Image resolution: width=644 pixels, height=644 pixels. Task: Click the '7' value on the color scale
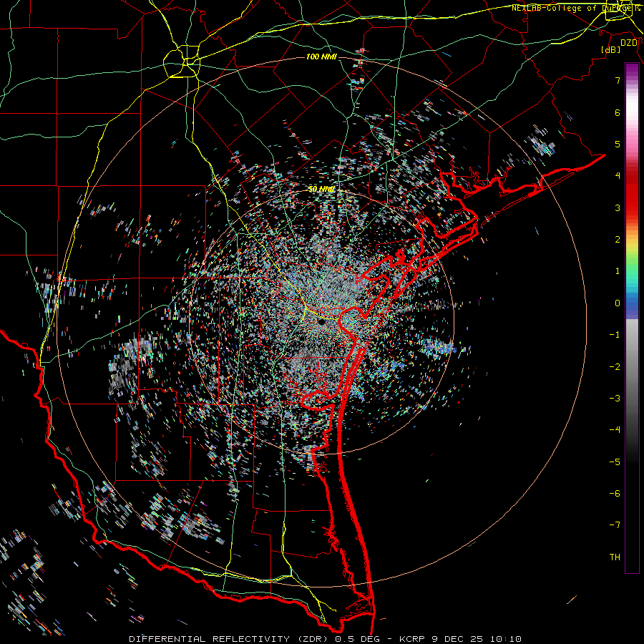click(x=618, y=80)
